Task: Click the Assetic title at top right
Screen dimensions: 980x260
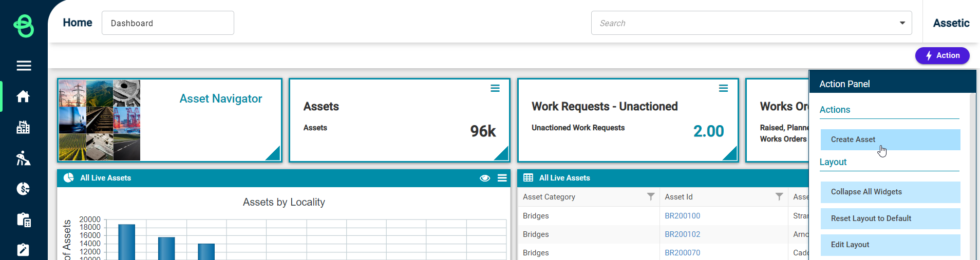Action: click(x=951, y=23)
